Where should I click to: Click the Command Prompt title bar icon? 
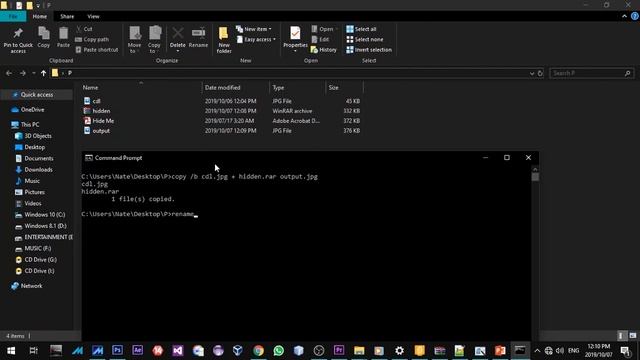point(89,158)
